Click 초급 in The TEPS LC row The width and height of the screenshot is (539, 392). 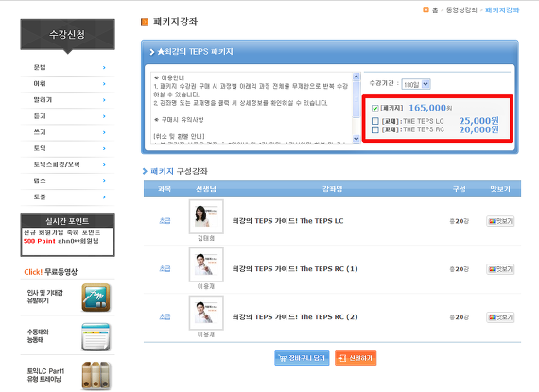click(x=165, y=221)
